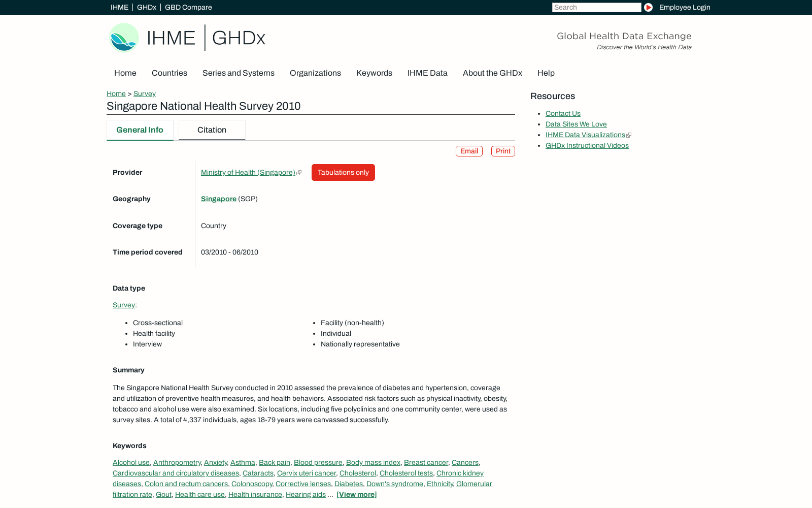Open Data Sites We Love link
Viewport: 812px width, 508px height.
[x=576, y=124]
